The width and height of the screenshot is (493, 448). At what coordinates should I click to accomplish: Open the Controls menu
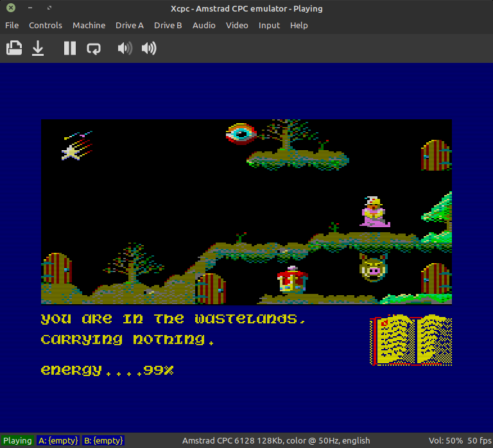[x=46, y=25]
